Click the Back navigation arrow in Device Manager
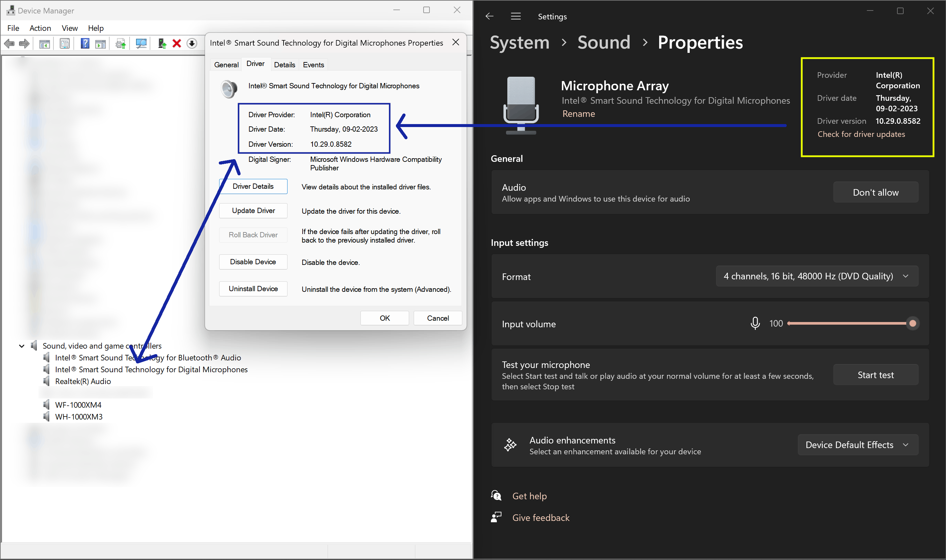Image resolution: width=946 pixels, height=560 pixels. [9, 43]
